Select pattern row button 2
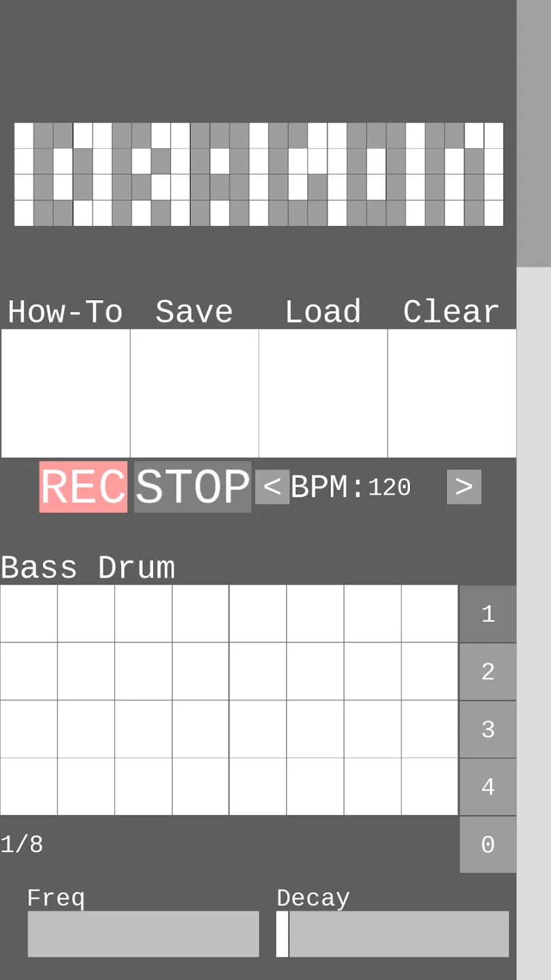This screenshot has width=551, height=980. [x=488, y=672]
